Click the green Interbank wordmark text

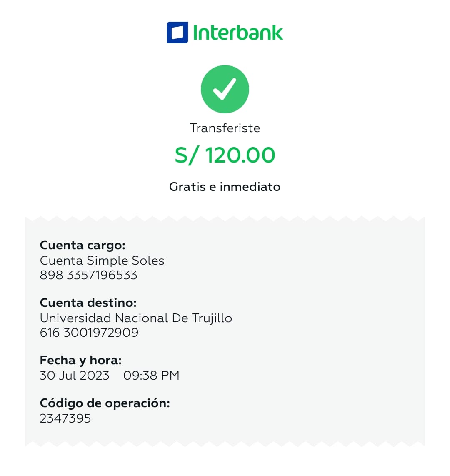coord(238,33)
